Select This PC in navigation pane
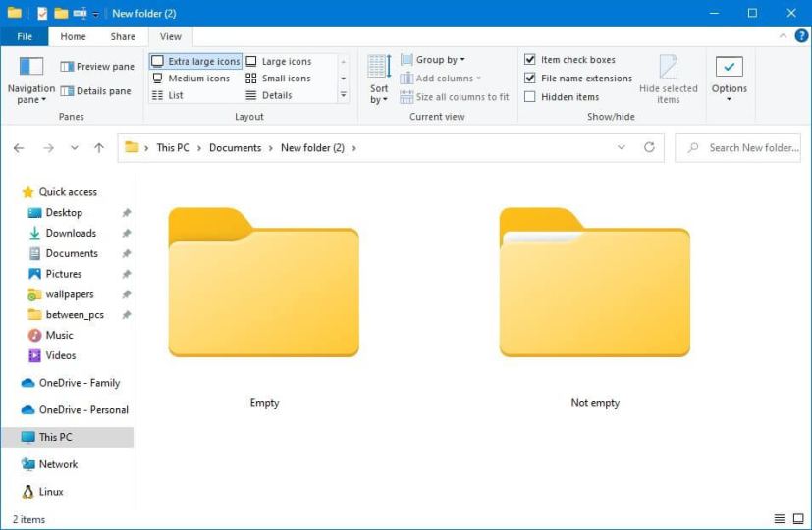 [68, 438]
